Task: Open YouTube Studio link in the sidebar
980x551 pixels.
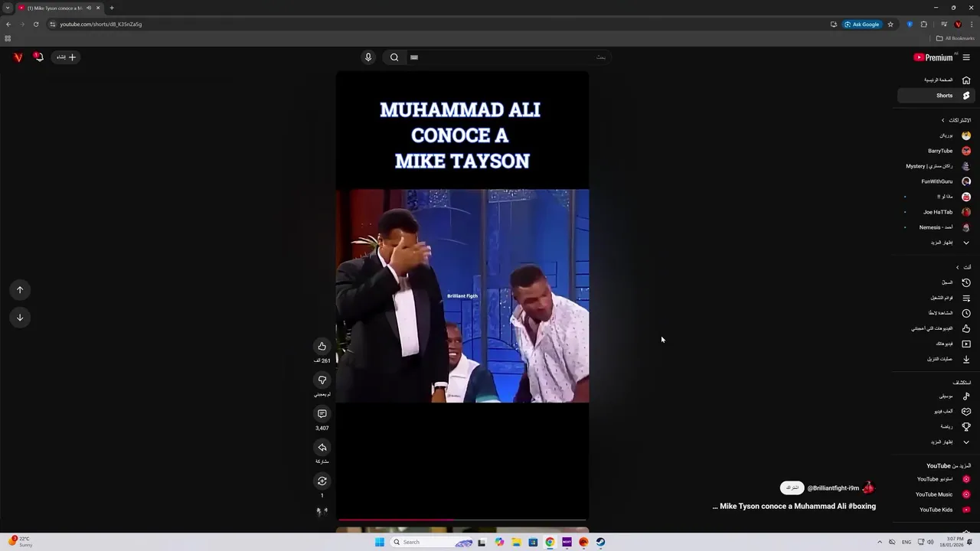Action: [936, 479]
